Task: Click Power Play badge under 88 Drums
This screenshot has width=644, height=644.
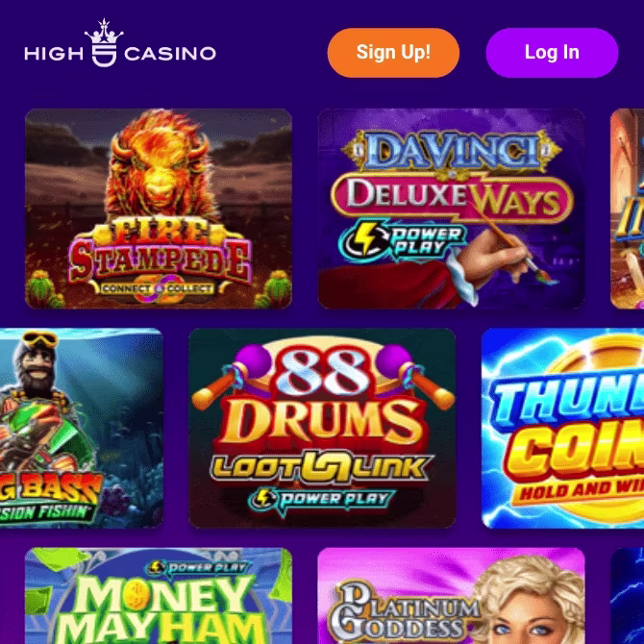Action: point(322,500)
